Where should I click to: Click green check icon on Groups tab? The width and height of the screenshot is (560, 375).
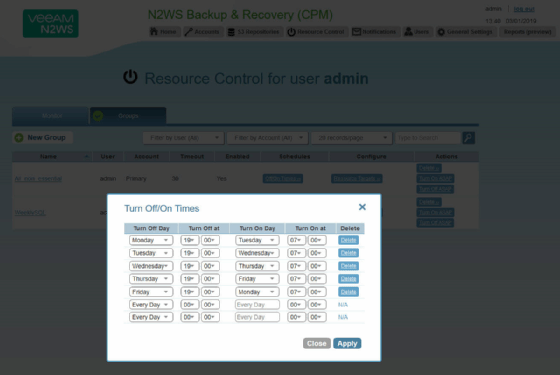click(98, 116)
